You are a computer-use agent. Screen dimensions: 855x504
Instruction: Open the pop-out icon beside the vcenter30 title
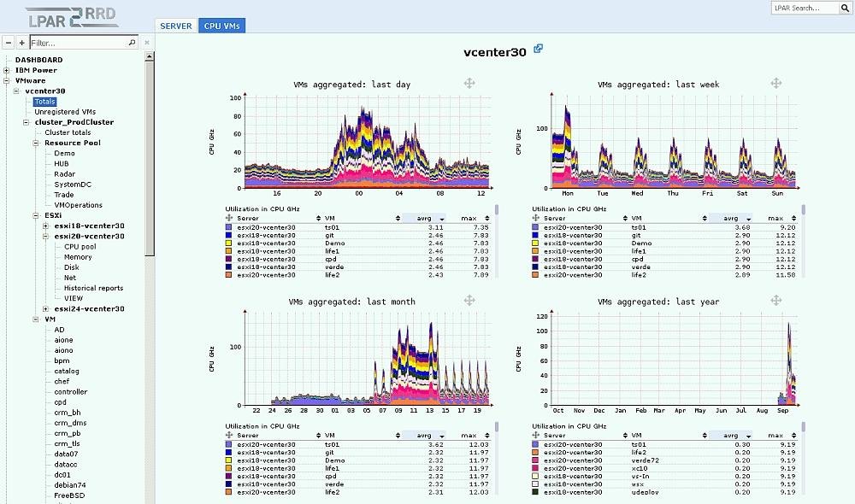538,50
